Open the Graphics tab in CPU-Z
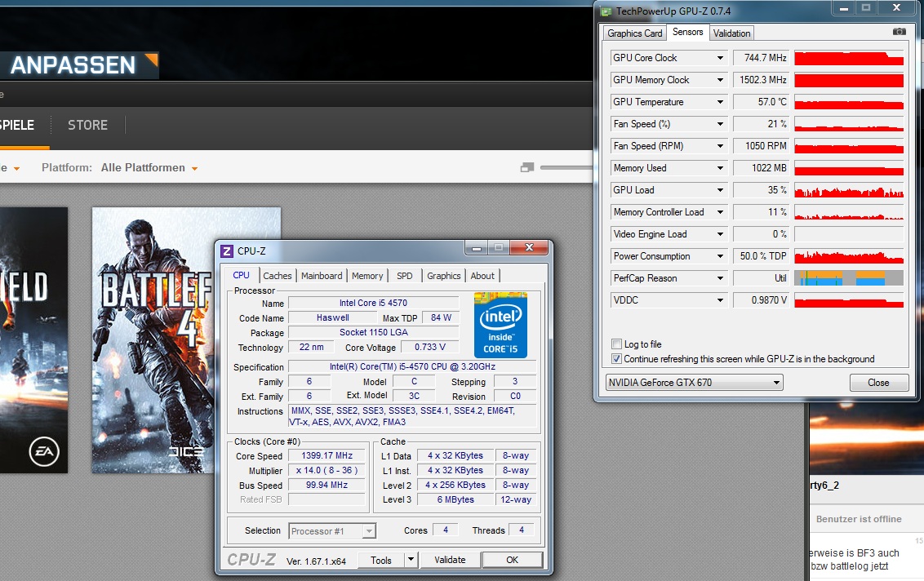The image size is (924, 581). [x=444, y=276]
